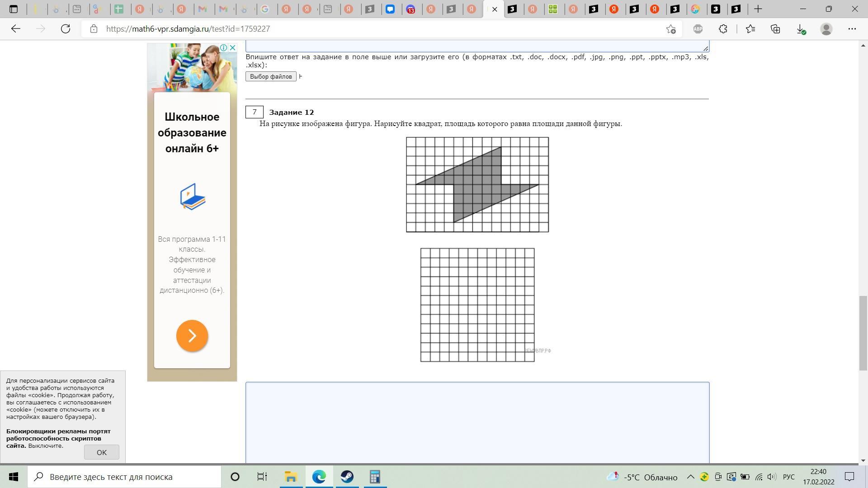Open Edge Settings and more menu
Screen dimensions: 868x488
[x=852, y=29]
